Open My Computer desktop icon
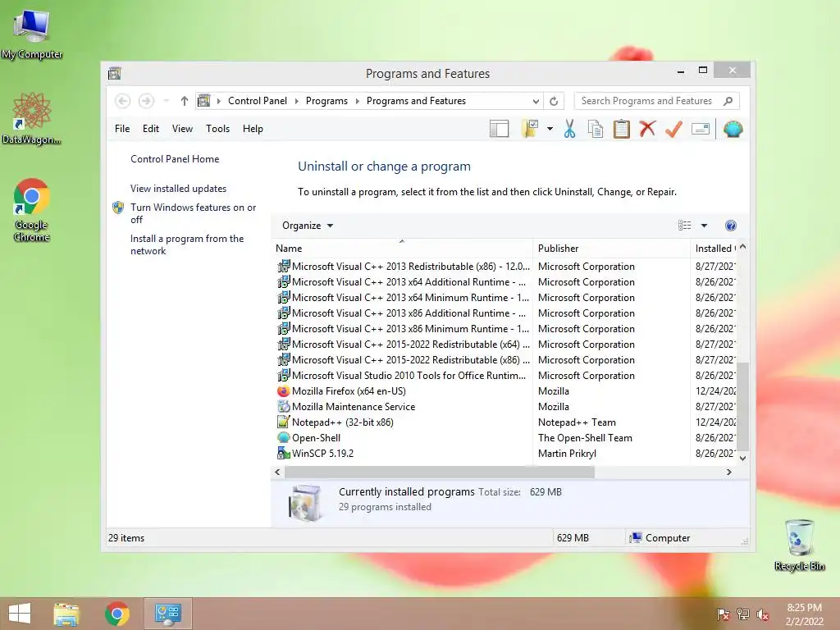 point(32,34)
